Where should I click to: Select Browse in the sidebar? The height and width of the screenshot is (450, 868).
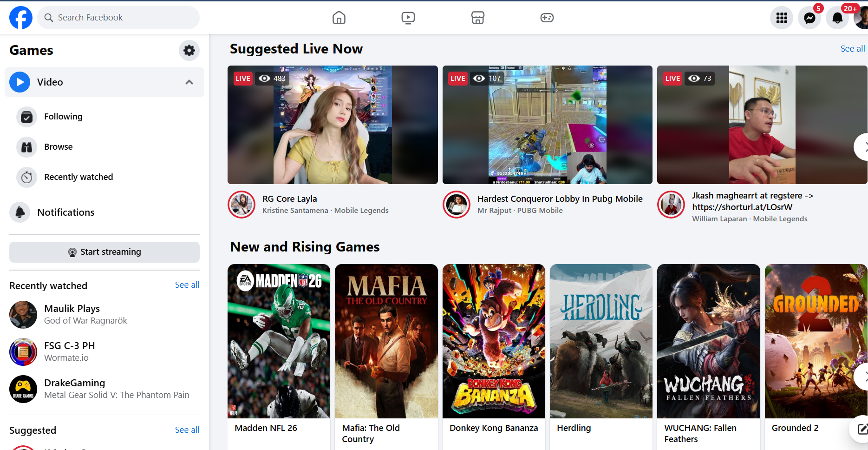tap(104, 147)
